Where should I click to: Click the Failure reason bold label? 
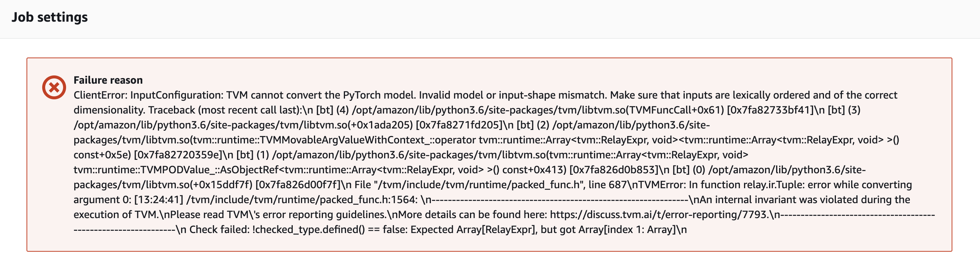tap(108, 80)
